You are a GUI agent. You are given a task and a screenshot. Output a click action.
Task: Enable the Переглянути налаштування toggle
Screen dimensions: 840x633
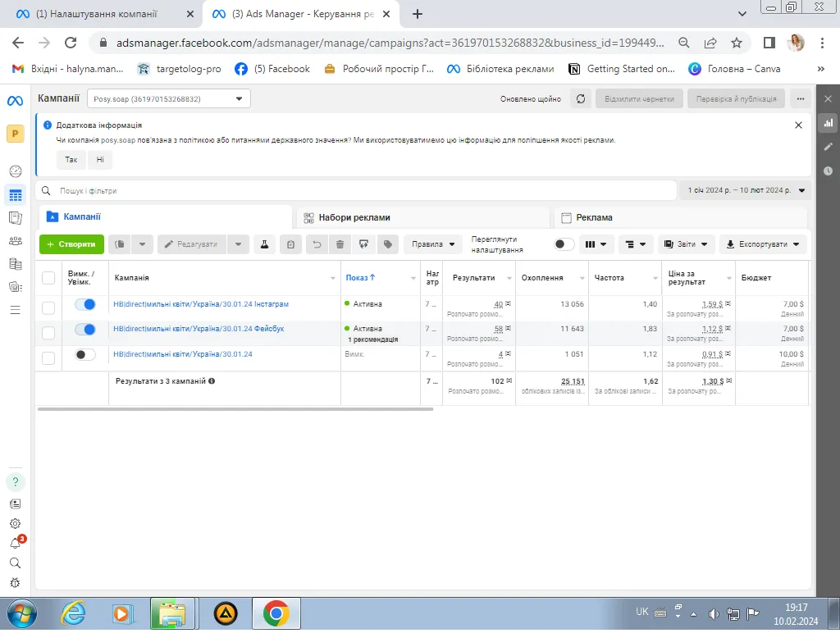coord(564,244)
